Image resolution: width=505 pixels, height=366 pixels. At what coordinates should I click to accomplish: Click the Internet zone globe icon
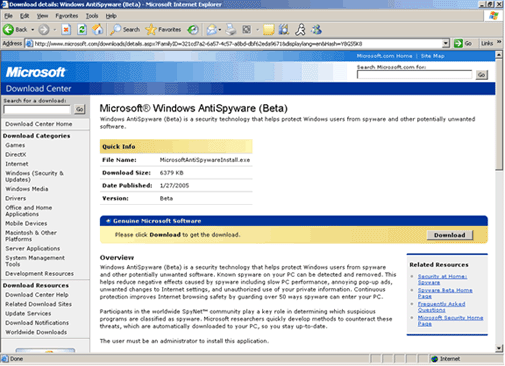click(434, 359)
